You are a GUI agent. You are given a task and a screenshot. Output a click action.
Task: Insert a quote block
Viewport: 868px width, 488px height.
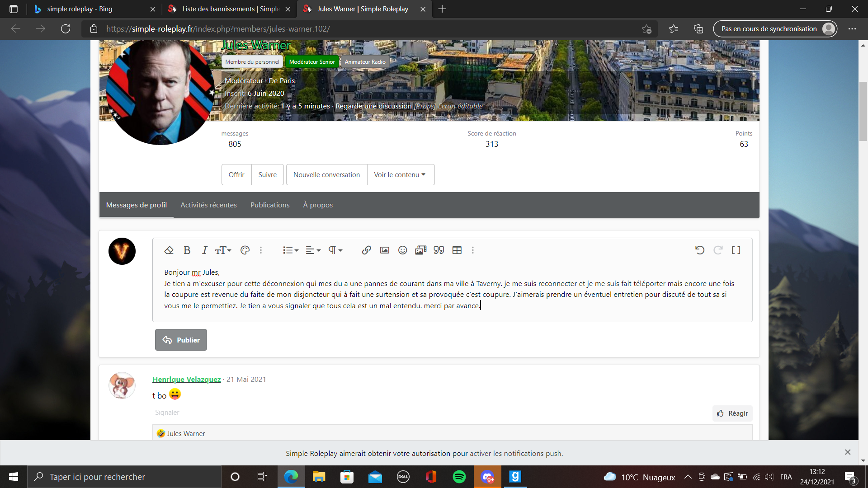[x=439, y=250]
